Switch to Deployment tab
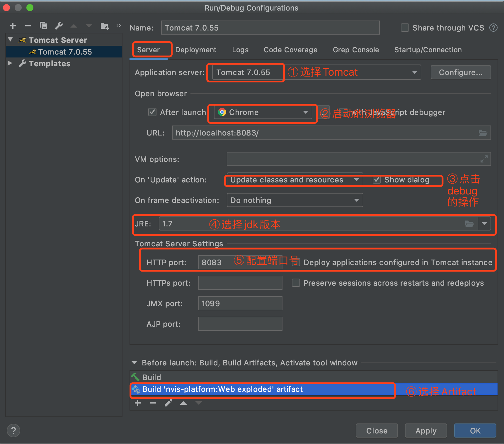 (196, 50)
